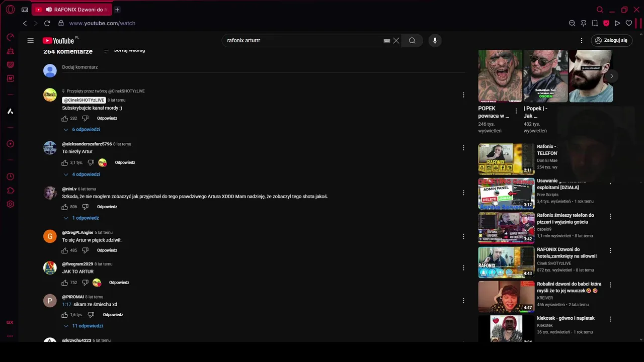This screenshot has height=362, width=644.
Task: Dislike the 'To niezły Artur' comment
Action: 91,163
